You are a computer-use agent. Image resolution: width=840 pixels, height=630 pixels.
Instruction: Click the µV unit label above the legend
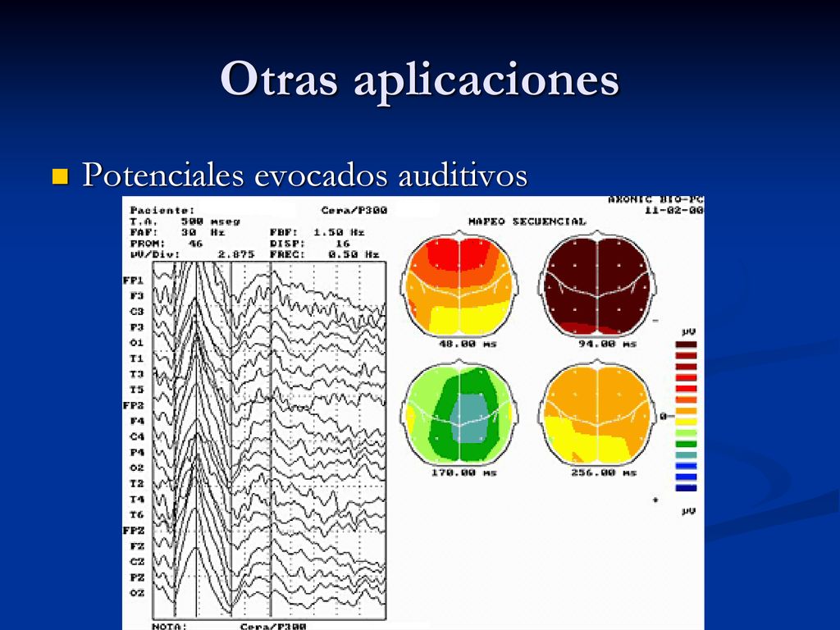688,332
